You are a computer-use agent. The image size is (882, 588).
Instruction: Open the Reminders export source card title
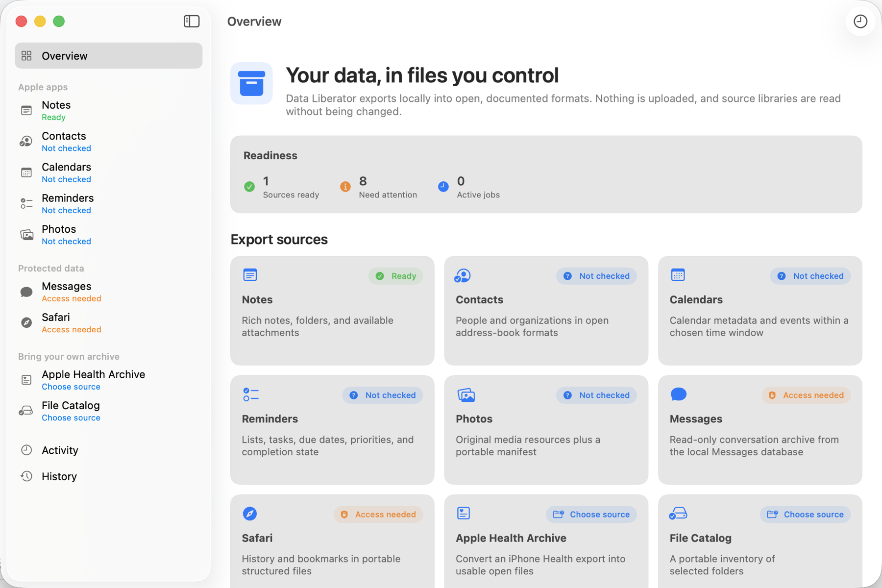click(x=270, y=419)
